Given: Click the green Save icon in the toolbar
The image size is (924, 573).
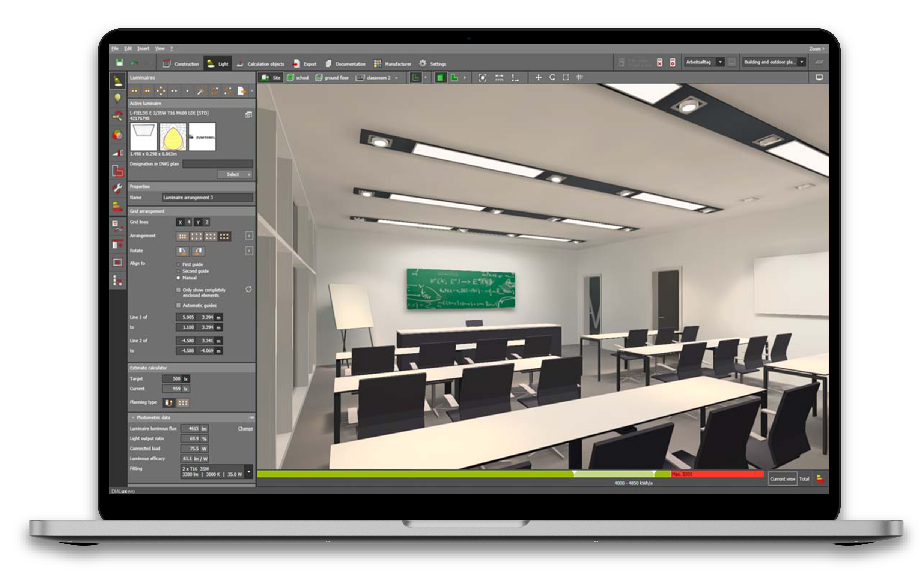Looking at the screenshot, I should pos(119,63).
